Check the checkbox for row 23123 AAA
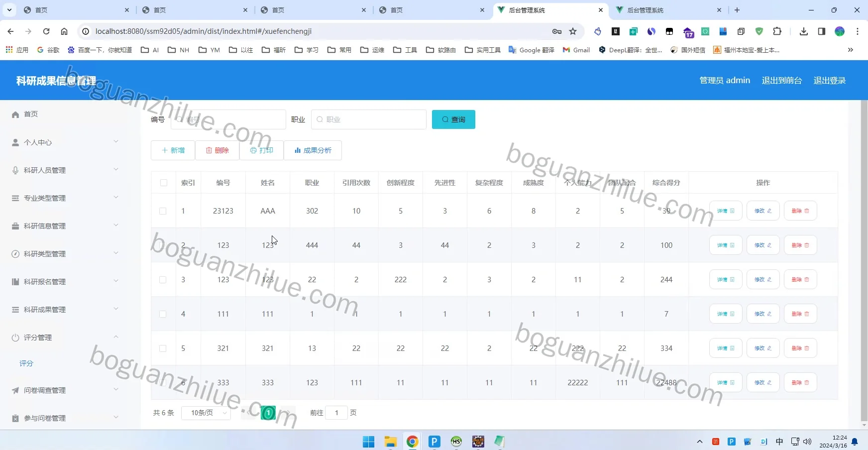 (163, 211)
